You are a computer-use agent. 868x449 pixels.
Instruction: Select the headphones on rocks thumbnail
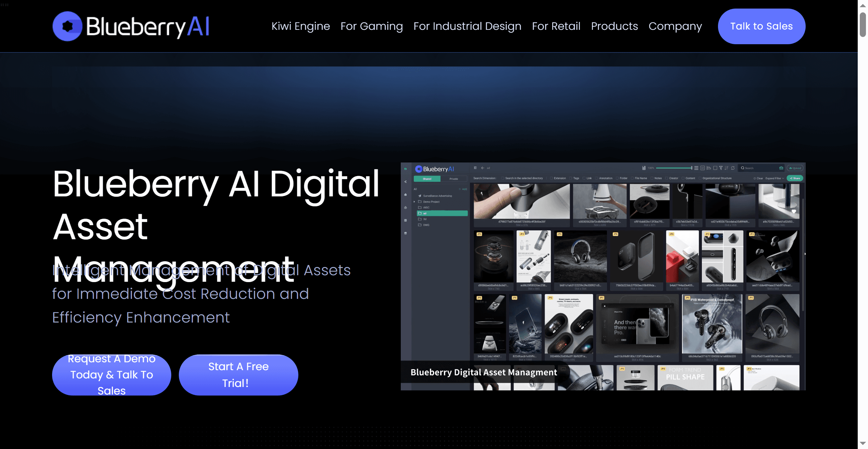(580, 256)
